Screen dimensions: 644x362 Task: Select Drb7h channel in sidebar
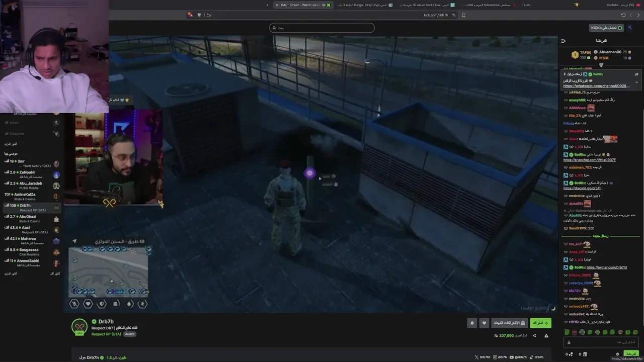[x=32, y=208]
